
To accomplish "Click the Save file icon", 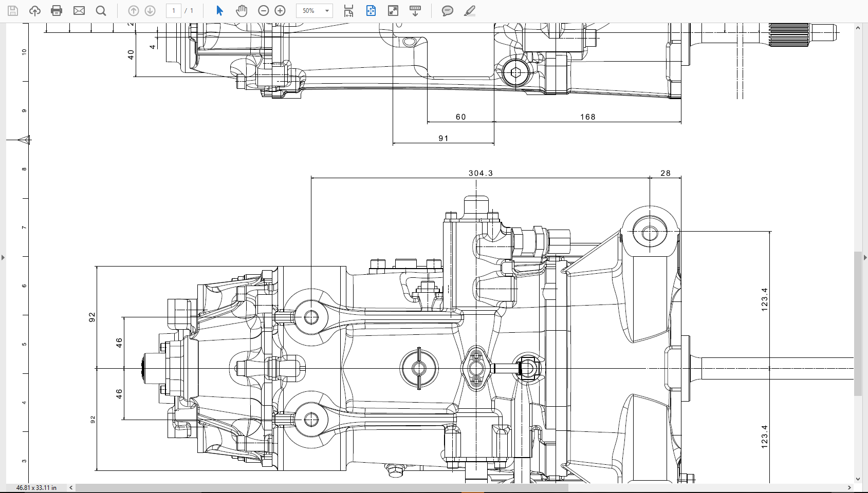I will click(x=13, y=11).
